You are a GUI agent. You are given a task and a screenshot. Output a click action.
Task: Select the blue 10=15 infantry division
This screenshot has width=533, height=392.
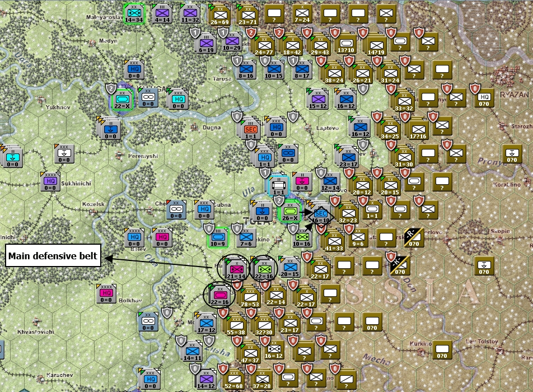274,69
